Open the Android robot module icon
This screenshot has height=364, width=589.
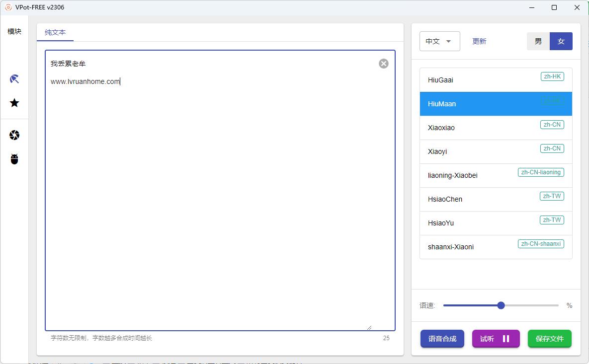coord(14,159)
